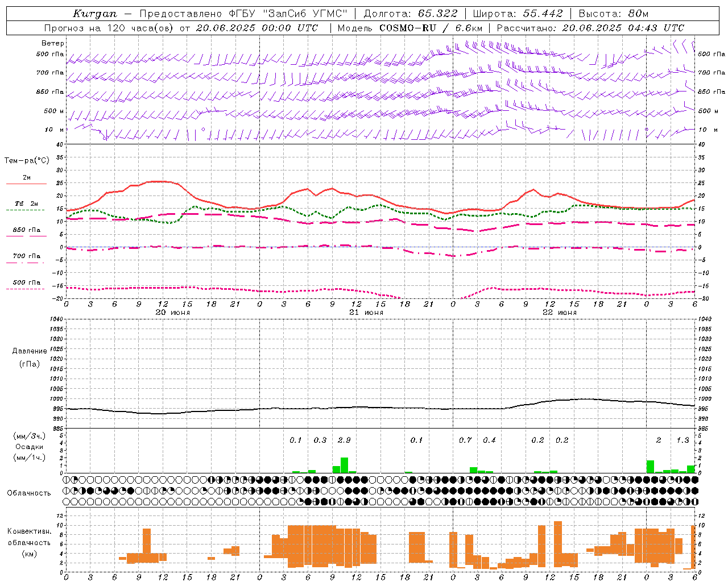Click the "985" value on left pressure axis
728x582 pixels.
(x=59, y=429)
